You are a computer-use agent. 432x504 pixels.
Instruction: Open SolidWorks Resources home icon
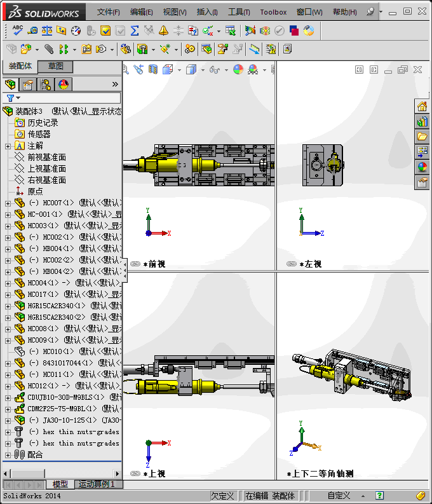click(x=422, y=106)
